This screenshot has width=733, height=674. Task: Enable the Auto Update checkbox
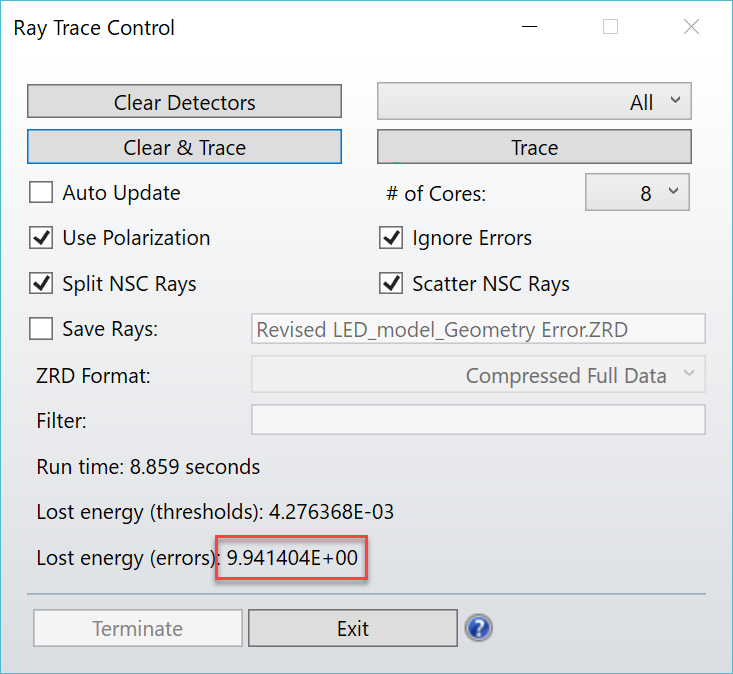pyautogui.click(x=41, y=192)
